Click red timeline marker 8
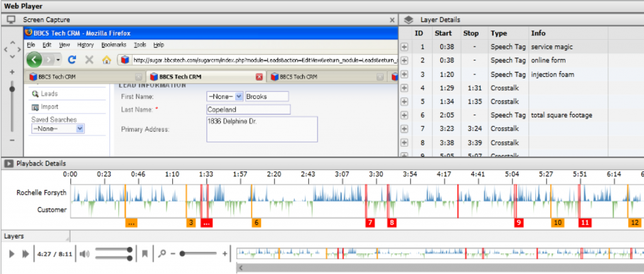644x274 pixels. click(x=392, y=223)
